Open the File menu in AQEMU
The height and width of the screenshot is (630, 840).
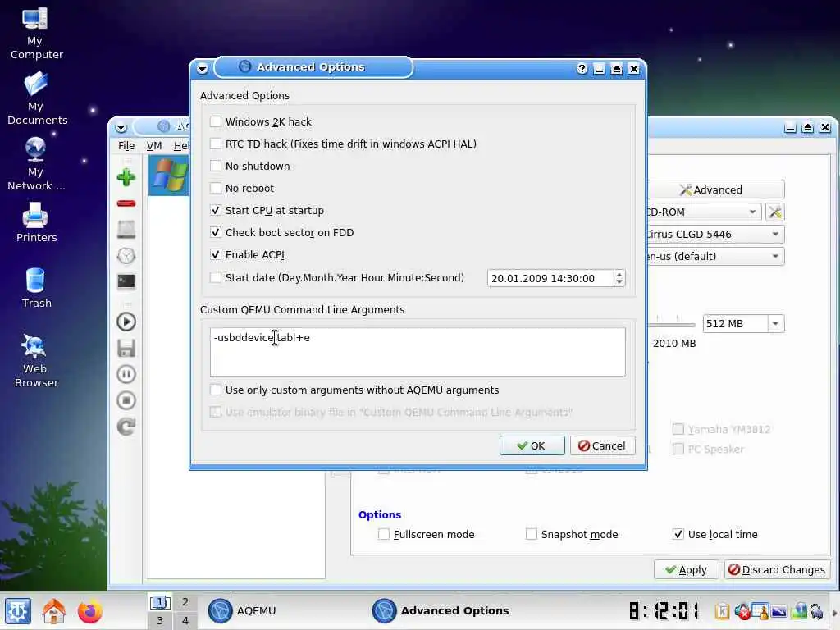point(126,146)
